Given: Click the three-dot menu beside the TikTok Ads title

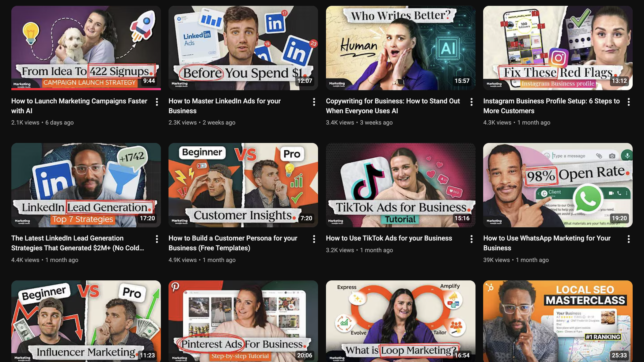Looking at the screenshot, I should (x=471, y=239).
